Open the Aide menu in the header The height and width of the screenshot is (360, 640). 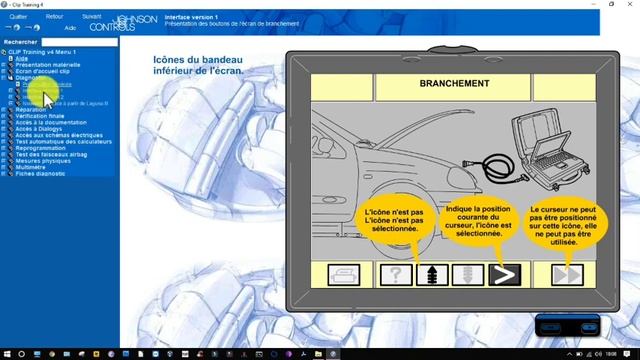[70, 28]
